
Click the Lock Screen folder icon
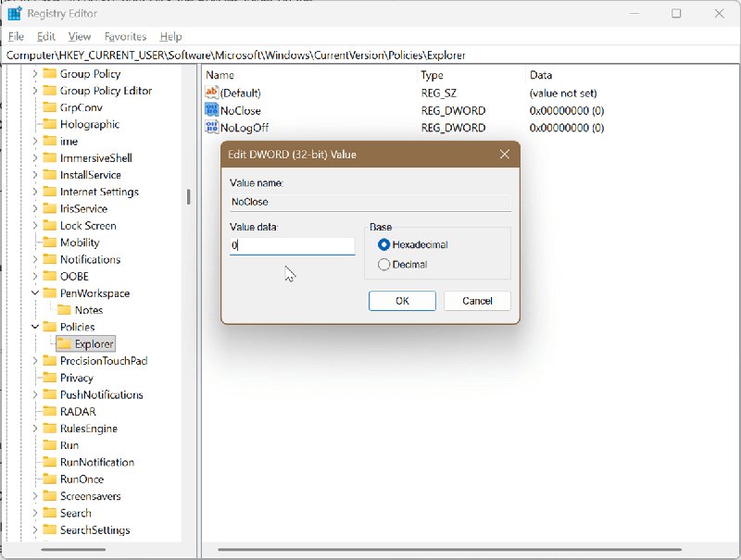pyautogui.click(x=50, y=226)
